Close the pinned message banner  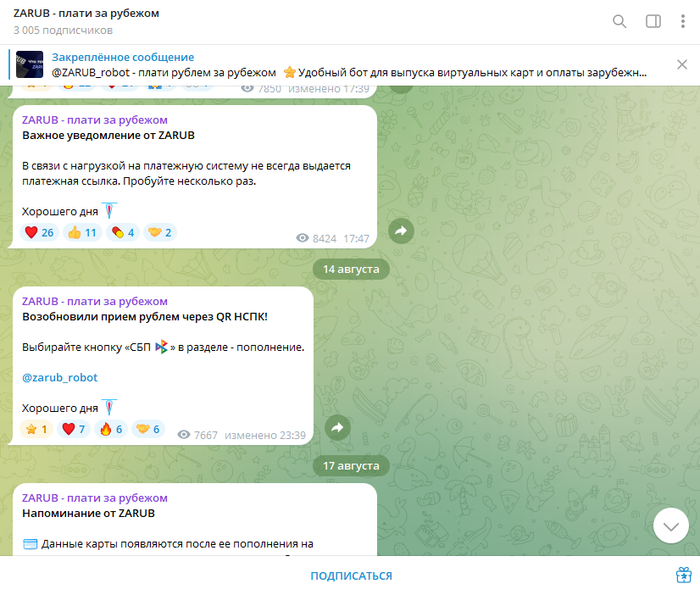click(681, 64)
